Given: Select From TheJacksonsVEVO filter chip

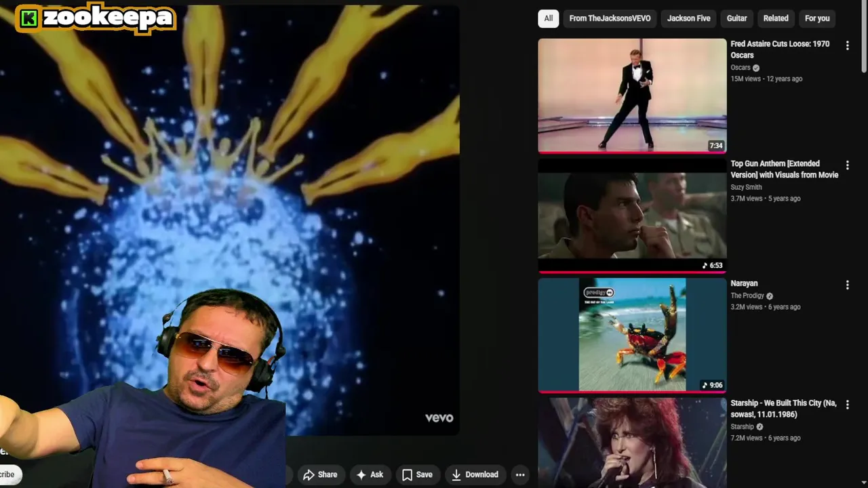Looking at the screenshot, I should tap(610, 18).
